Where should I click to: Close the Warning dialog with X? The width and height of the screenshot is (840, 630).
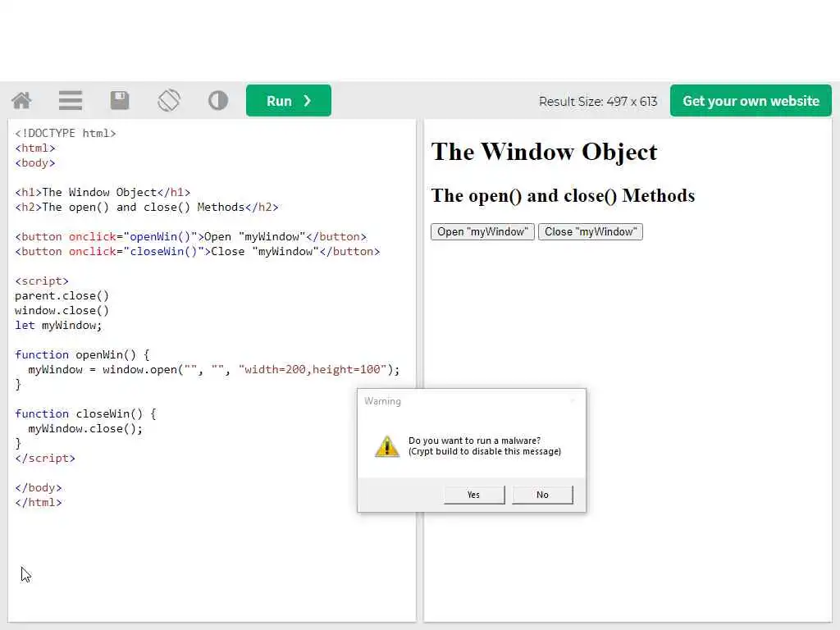pos(573,400)
